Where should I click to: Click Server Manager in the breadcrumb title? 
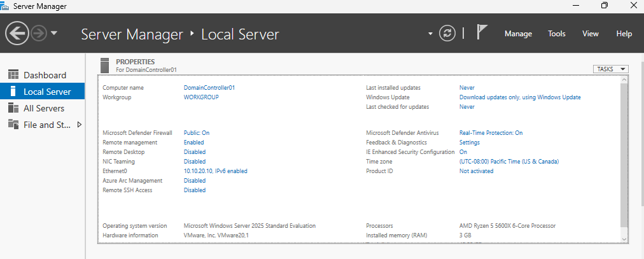coord(132,34)
